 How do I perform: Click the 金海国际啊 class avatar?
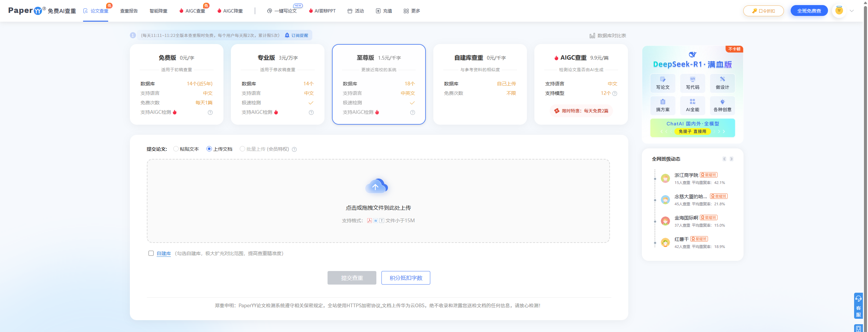click(x=665, y=221)
